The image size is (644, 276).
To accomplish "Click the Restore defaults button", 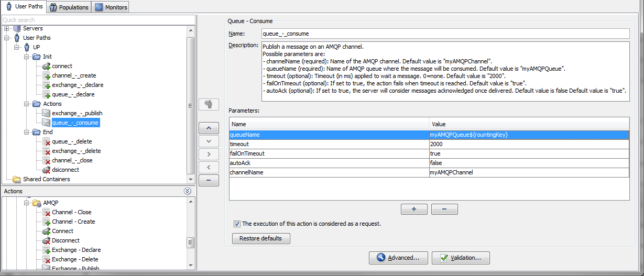I will 260,238.
